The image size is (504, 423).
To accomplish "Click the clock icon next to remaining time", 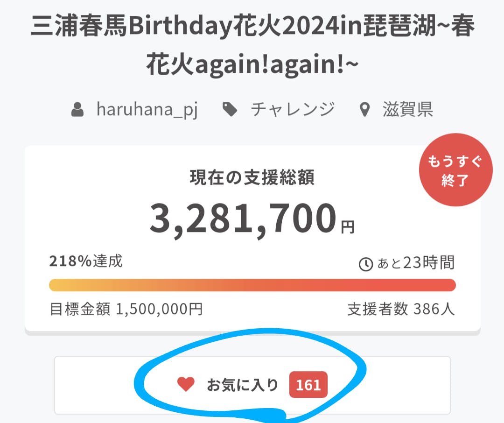I will [365, 264].
